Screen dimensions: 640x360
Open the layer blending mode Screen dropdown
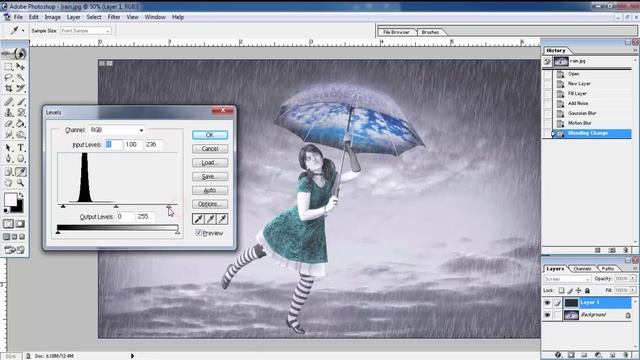pos(567,279)
